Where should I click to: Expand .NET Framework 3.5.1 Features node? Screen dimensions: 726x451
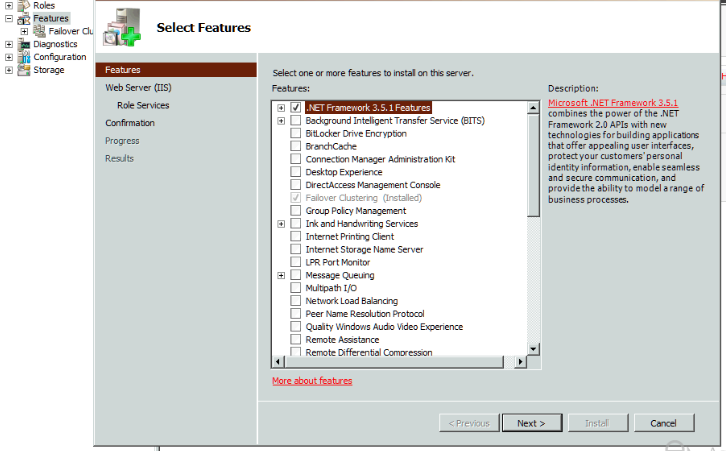281,108
